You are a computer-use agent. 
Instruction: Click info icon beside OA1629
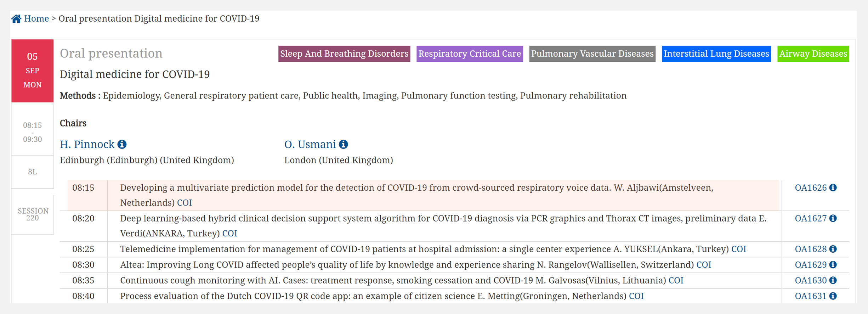pos(833,265)
